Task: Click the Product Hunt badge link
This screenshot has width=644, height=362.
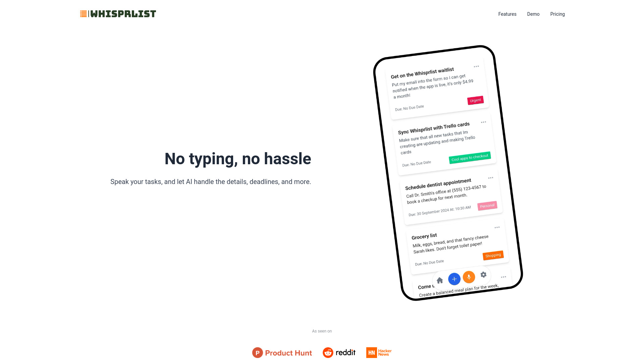Action: coord(282,352)
